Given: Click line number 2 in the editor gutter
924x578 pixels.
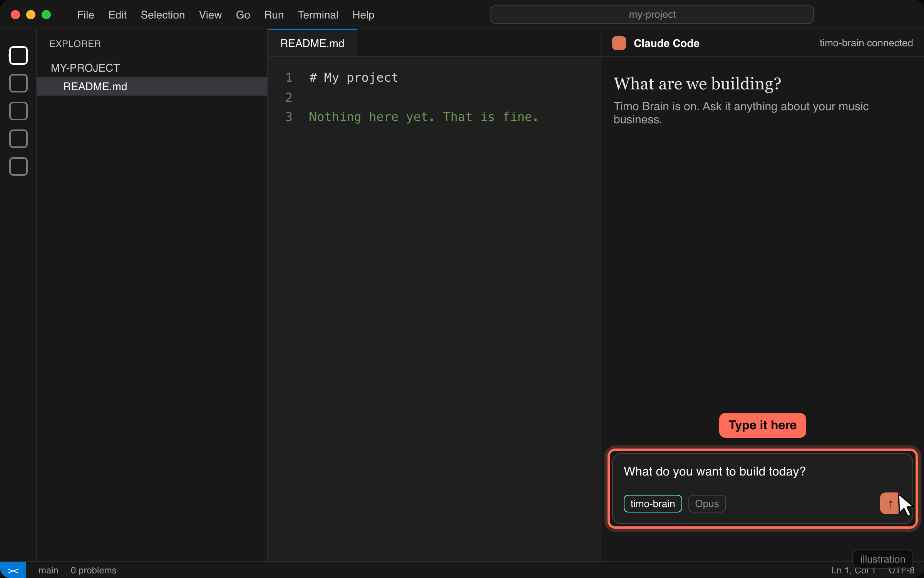Looking at the screenshot, I should (x=289, y=97).
